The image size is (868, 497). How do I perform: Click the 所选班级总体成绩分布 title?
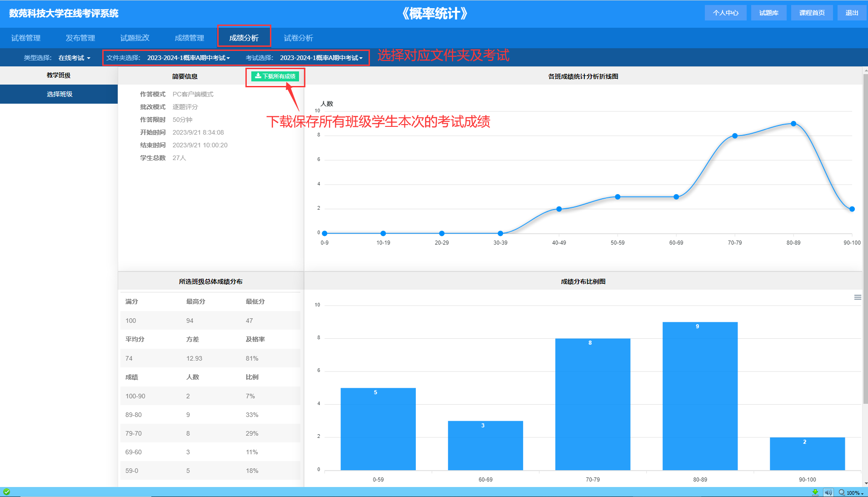click(x=210, y=281)
